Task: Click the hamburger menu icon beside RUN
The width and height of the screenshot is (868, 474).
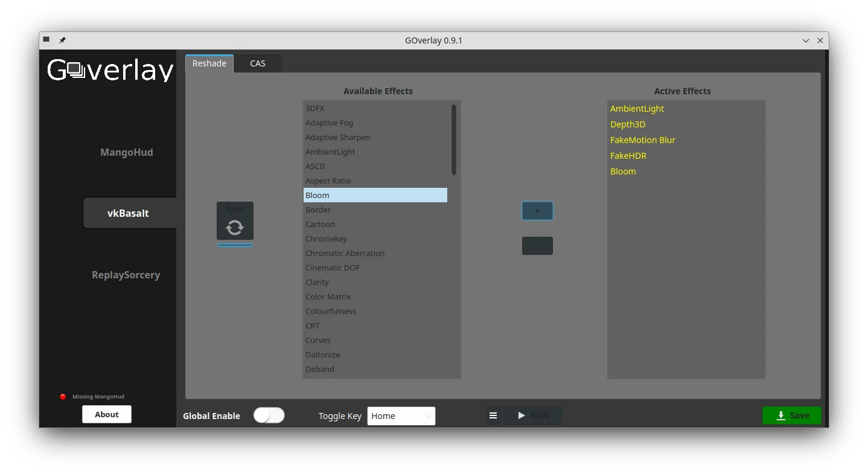Action: 493,415
